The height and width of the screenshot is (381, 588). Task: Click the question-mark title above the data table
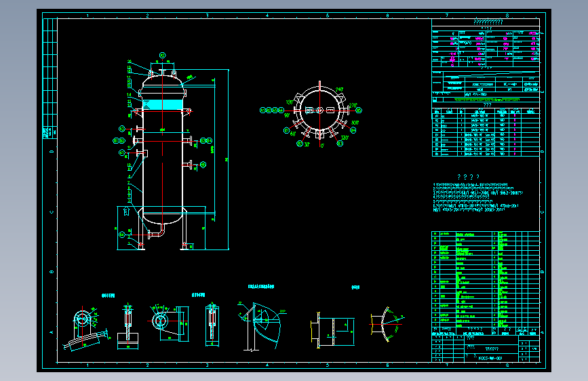pyautogui.click(x=488, y=22)
